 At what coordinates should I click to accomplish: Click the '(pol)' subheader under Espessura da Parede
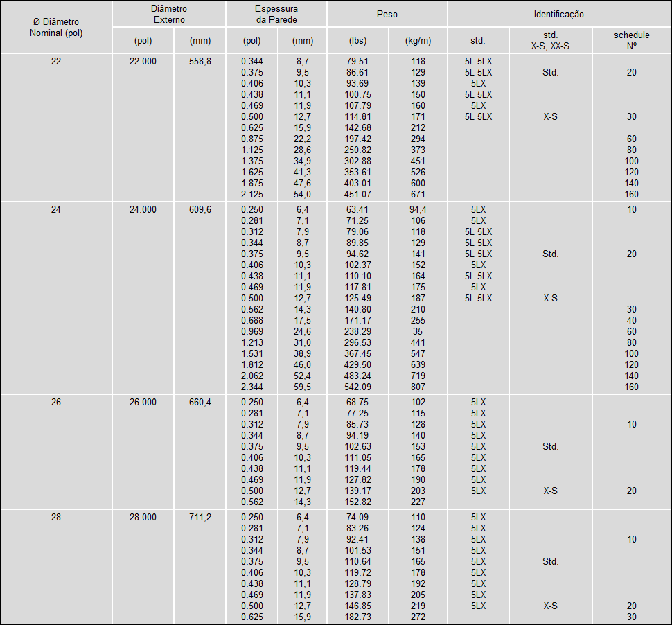251,41
